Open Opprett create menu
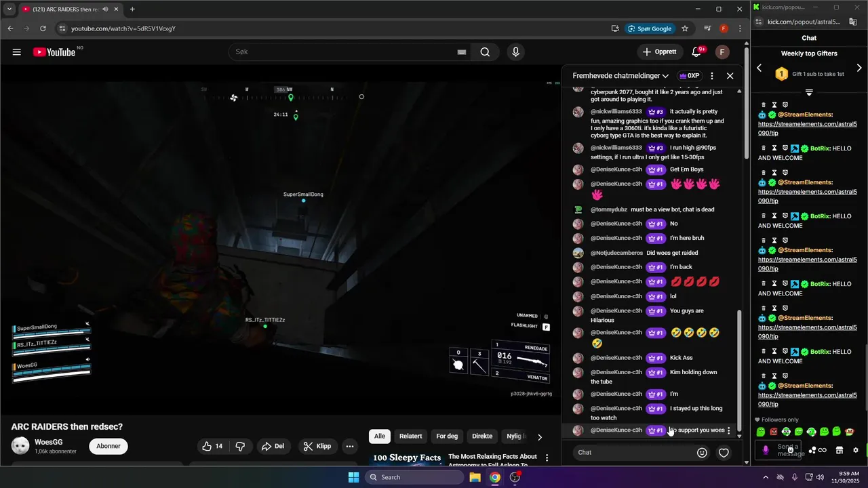 [660, 52]
